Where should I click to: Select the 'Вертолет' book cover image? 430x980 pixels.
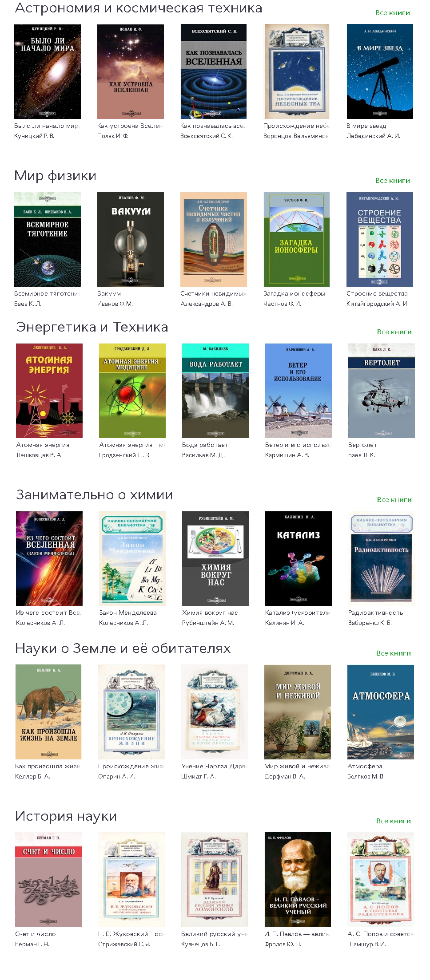tap(382, 391)
